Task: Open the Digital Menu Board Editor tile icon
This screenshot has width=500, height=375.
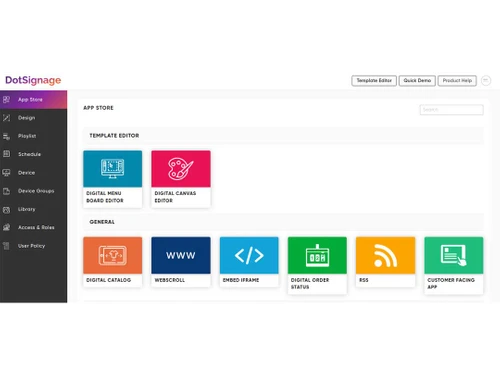Action: pos(113,169)
